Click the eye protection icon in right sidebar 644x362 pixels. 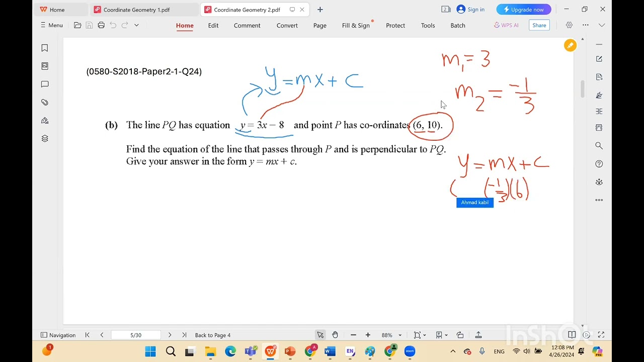(599, 182)
